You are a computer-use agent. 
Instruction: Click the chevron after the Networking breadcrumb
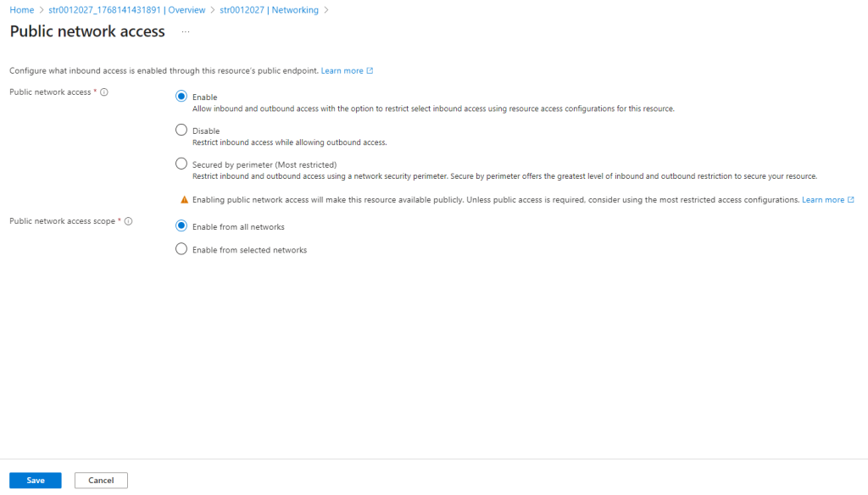click(x=326, y=10)
